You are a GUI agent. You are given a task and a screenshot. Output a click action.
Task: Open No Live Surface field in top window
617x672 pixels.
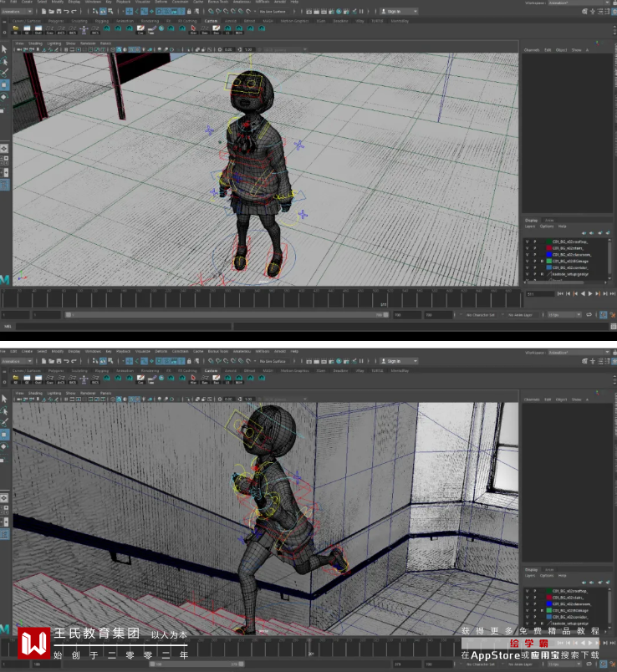[x=273, y=12]
